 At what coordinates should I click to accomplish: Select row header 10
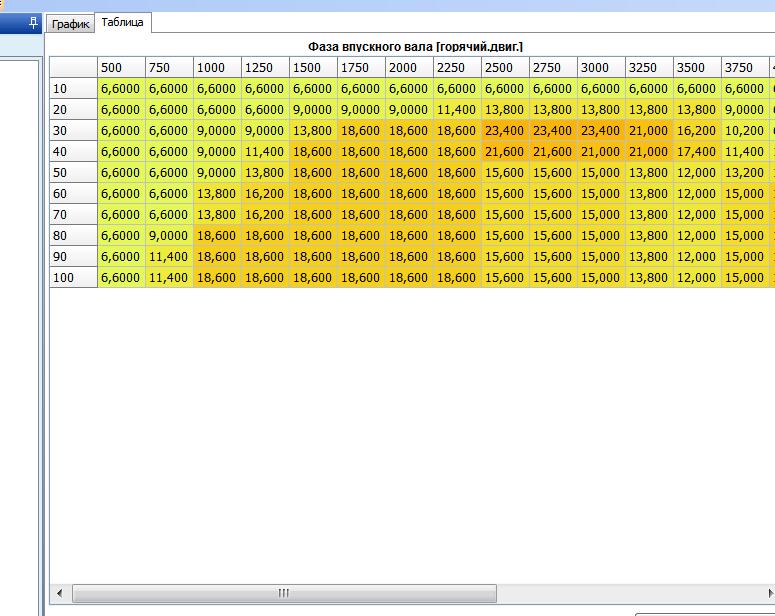tap(73, 89)
